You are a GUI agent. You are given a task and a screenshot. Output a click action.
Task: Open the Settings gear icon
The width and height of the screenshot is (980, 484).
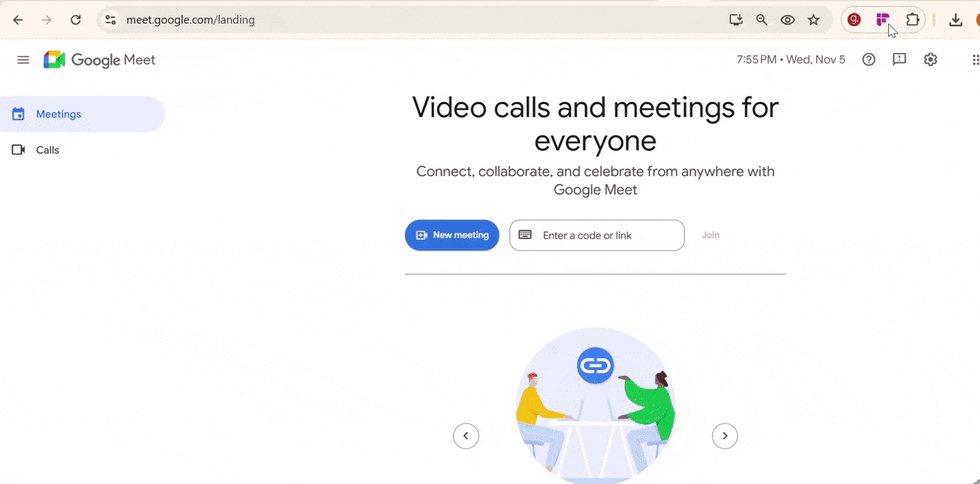point(930,60)
